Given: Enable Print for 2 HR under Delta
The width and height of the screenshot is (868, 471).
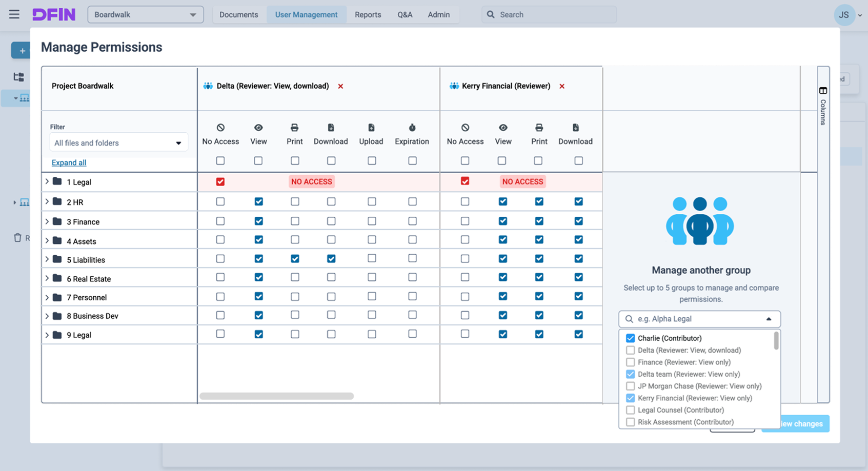Looking at the screenshot, I should [x=295, y=202].
